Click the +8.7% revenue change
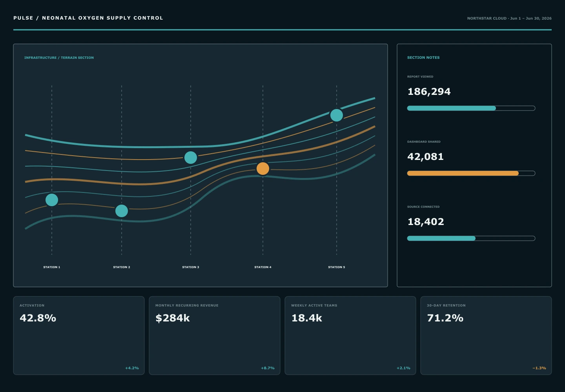The width and height of the screenshot is (565, 392). pos(268,368)
